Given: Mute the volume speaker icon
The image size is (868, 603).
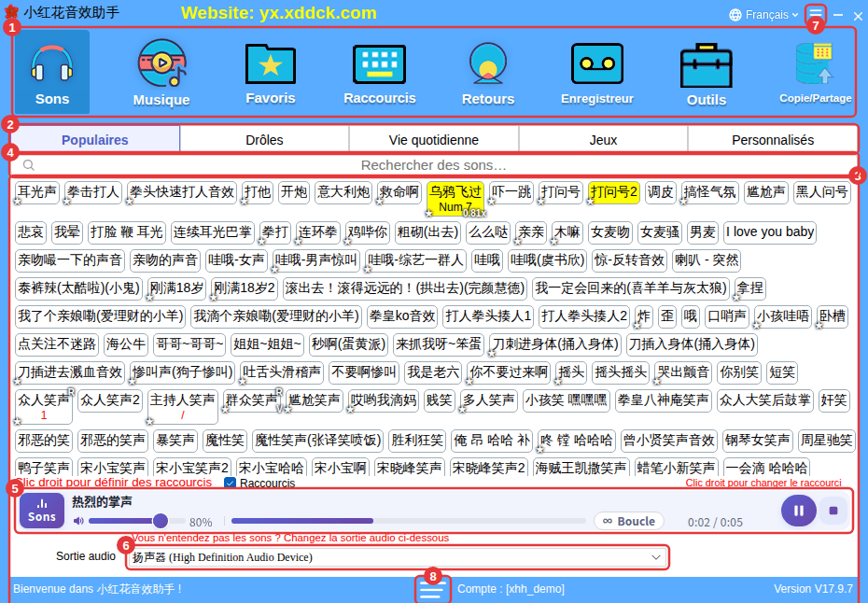Looking at the screenshot, I should click(x=78, y=521).
